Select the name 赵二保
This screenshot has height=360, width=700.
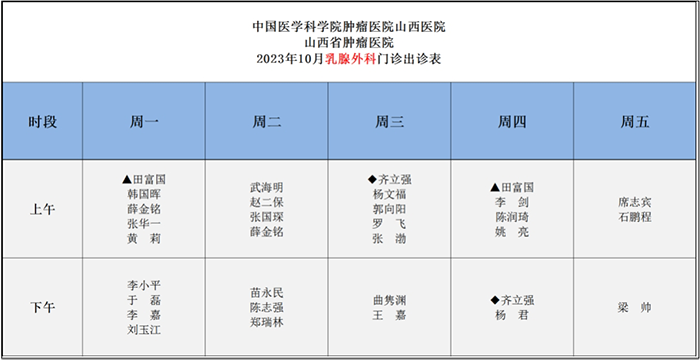[x=267, y=202]
